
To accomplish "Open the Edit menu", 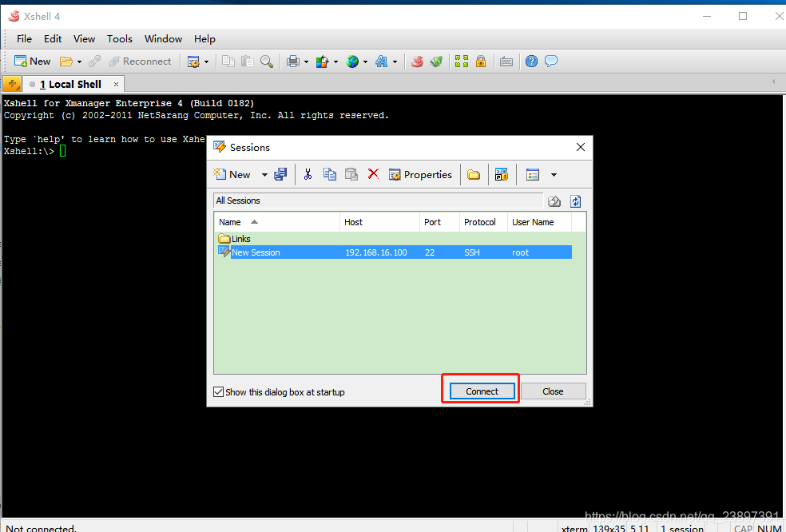I will (x=53, y=38).
